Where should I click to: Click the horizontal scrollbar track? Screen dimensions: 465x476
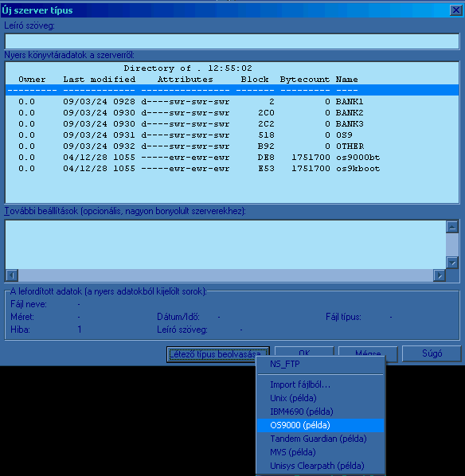tap(225, 275)
